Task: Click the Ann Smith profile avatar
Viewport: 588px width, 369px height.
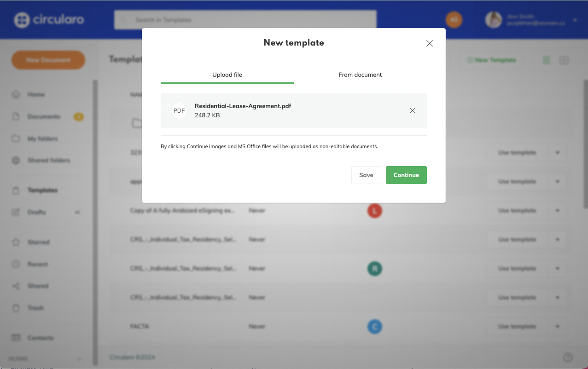Action: tap(493, 20)
